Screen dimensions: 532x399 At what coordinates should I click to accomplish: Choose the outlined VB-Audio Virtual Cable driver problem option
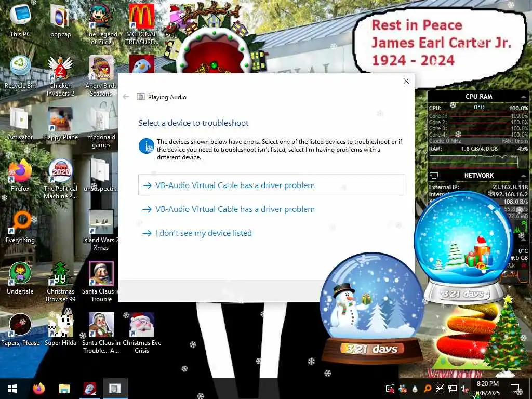tap(271, 185)
